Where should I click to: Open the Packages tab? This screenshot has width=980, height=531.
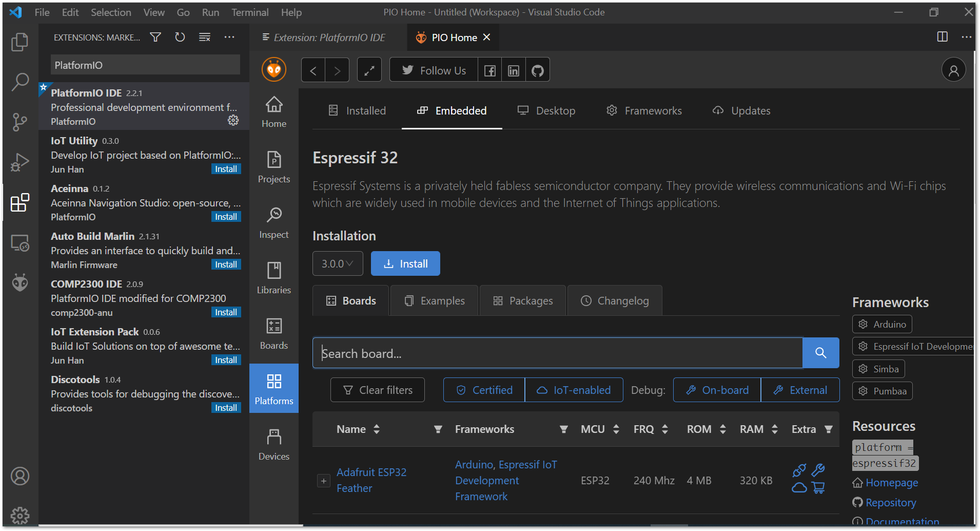[x=523, y=300]
